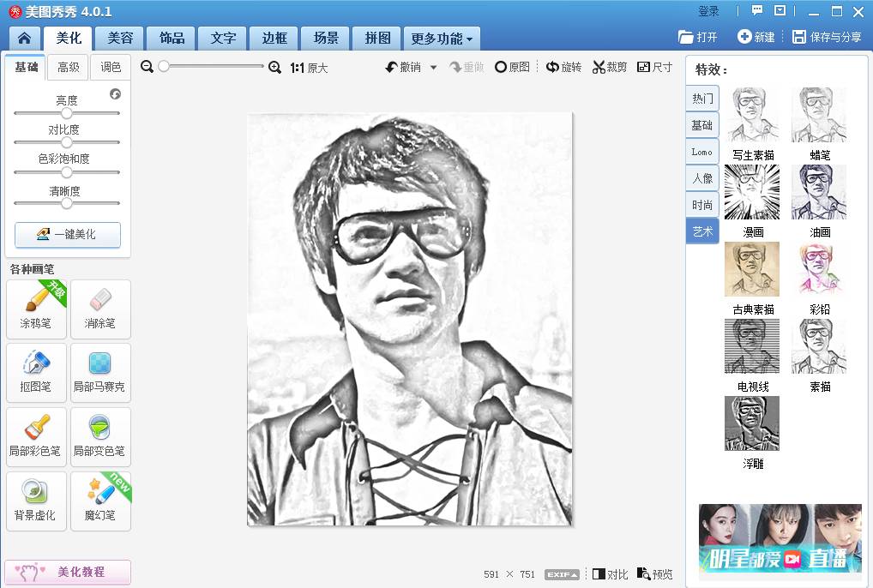This screenshot has height=588, width=873.
Task: Open the 美化教程 tutorial link
Action: coord(68,572)
